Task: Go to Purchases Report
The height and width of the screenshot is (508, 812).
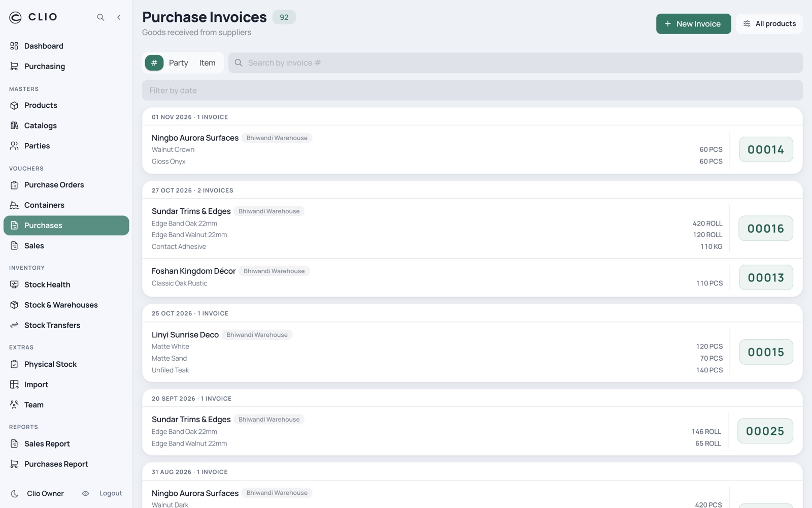Action: pos(56,464)
